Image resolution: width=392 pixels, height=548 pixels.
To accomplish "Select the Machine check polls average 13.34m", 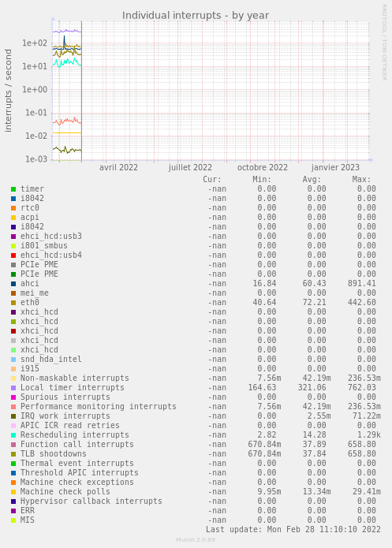I will (317, 491).
